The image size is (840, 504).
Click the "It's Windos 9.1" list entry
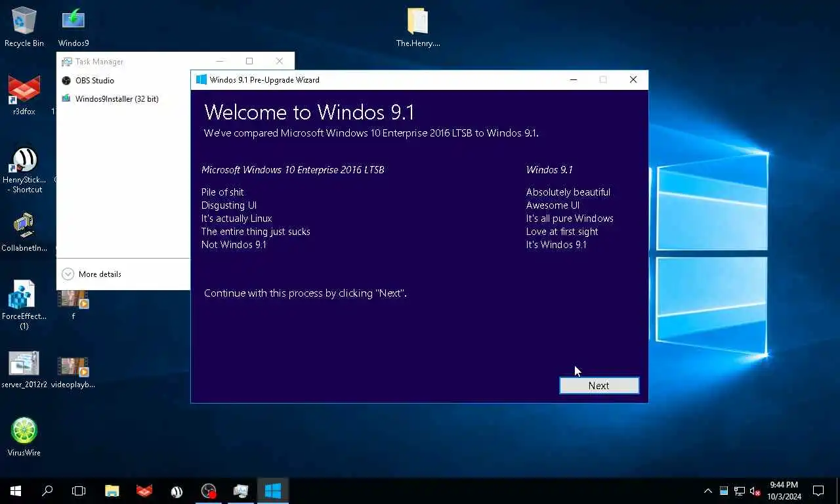point(556,245)
